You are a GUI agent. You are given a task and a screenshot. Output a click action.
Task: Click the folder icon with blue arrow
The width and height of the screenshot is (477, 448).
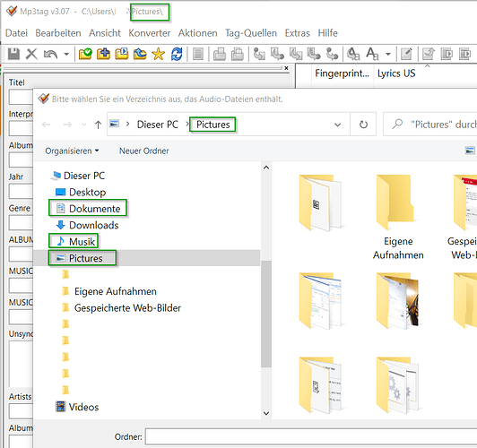pos(140,54)
